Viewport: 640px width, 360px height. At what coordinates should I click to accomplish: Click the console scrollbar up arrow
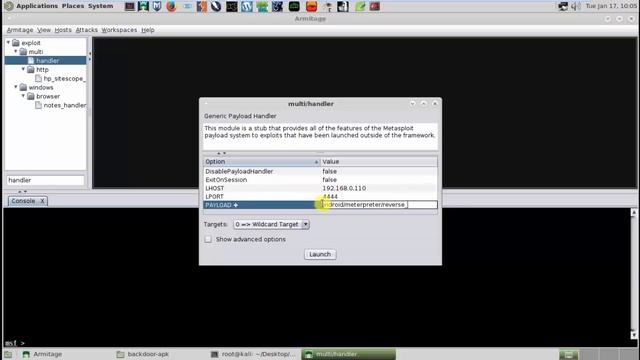pyautogui.click(x=633, y=212)
